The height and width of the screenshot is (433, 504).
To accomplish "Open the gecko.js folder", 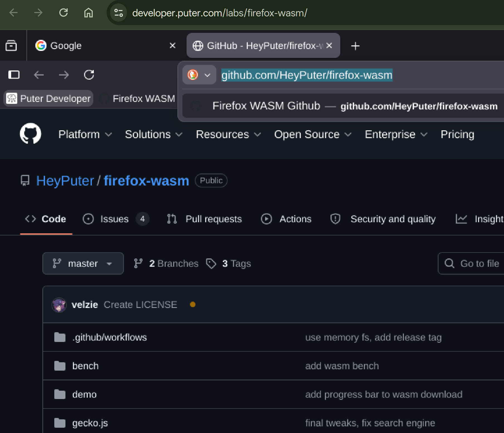I will point(90,423).
